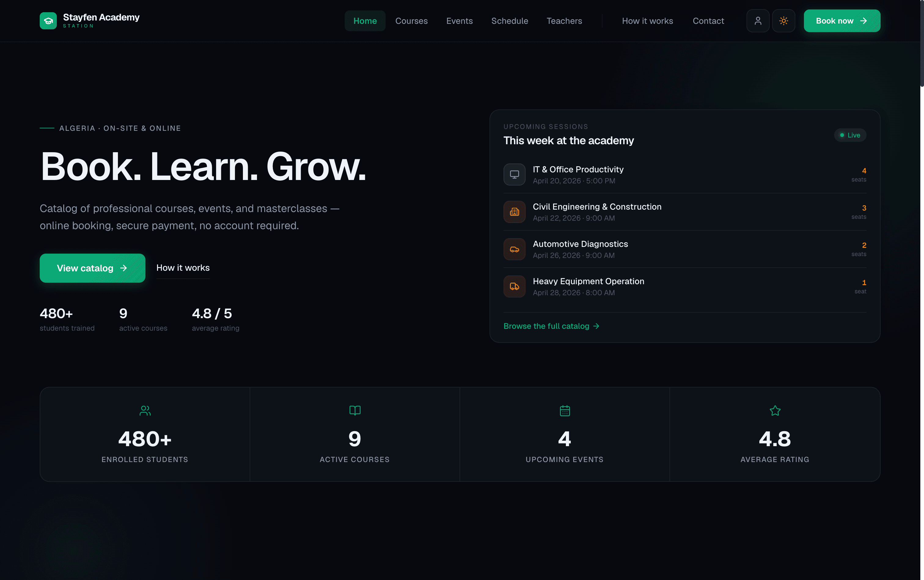Click the page vertical scrollbar thumb
Image resolution: width=924 pixels, height=580 pixels.
[x=922, y=43]
